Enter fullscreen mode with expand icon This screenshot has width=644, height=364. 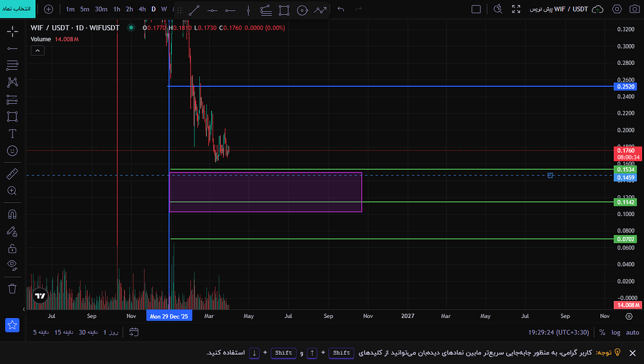coord(516,9)
